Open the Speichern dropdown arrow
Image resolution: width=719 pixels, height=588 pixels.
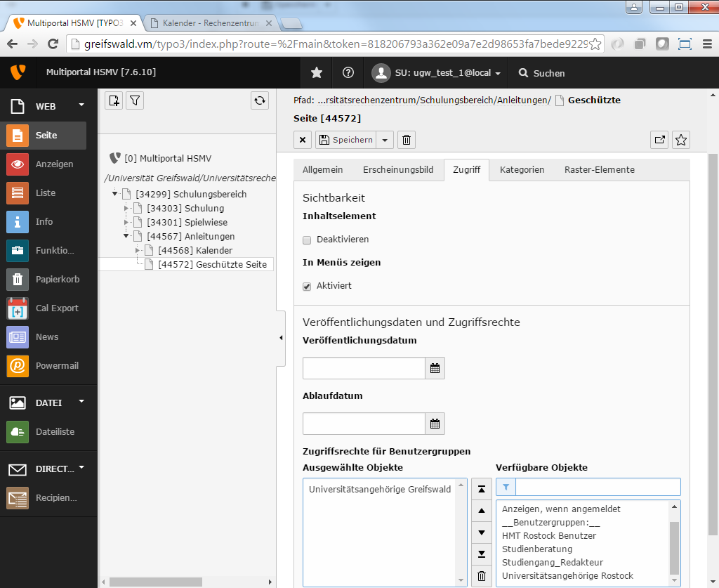coord(385,140)
